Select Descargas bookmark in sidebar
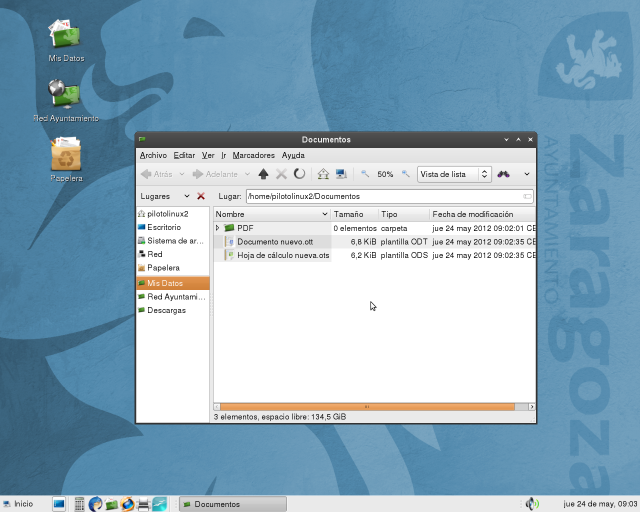 pos(172,310)
